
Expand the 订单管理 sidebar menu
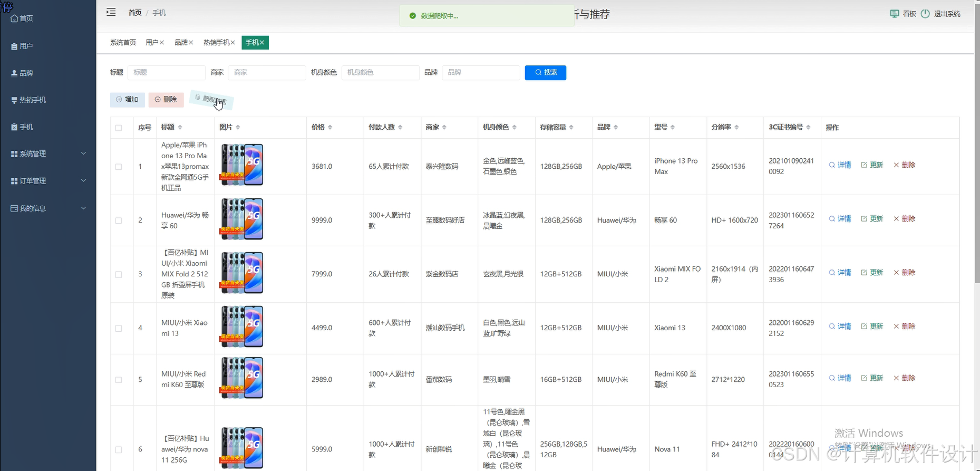48,181
